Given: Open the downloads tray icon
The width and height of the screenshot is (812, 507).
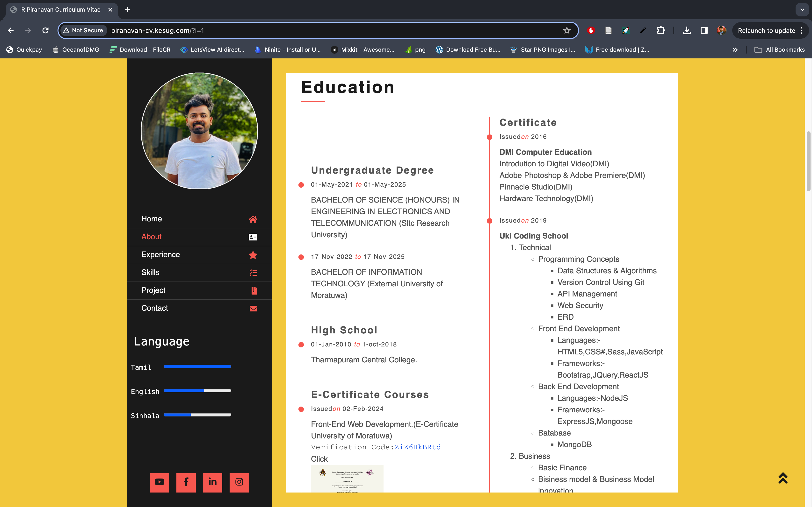Looking at the screenshot, I should click(x=687, y=30).
